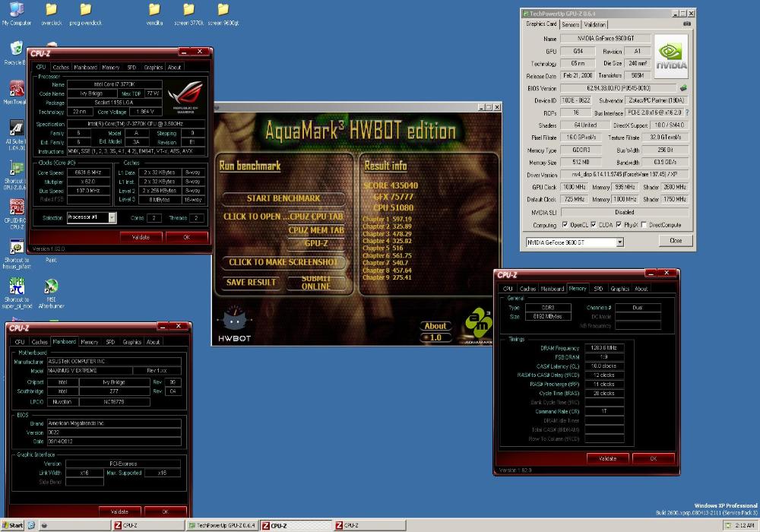Switch to Graphics tab in CPU-Z Memory window
This screenshot has height=532, width=760.
pos(620,289)
